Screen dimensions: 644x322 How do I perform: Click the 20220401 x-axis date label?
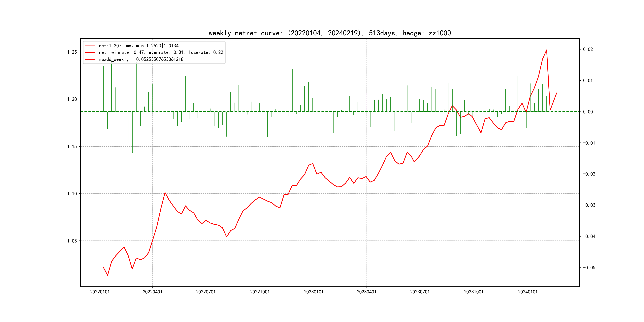coord(152,292)
